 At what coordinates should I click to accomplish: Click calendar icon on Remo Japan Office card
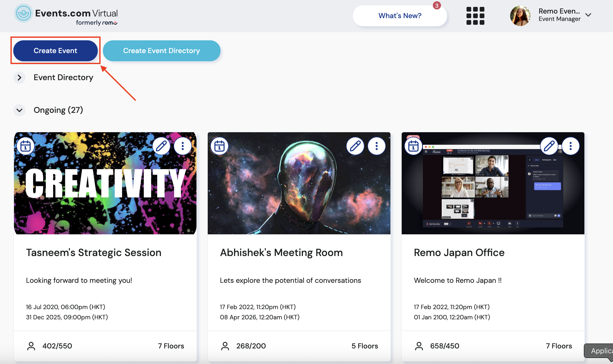point(413,146)
